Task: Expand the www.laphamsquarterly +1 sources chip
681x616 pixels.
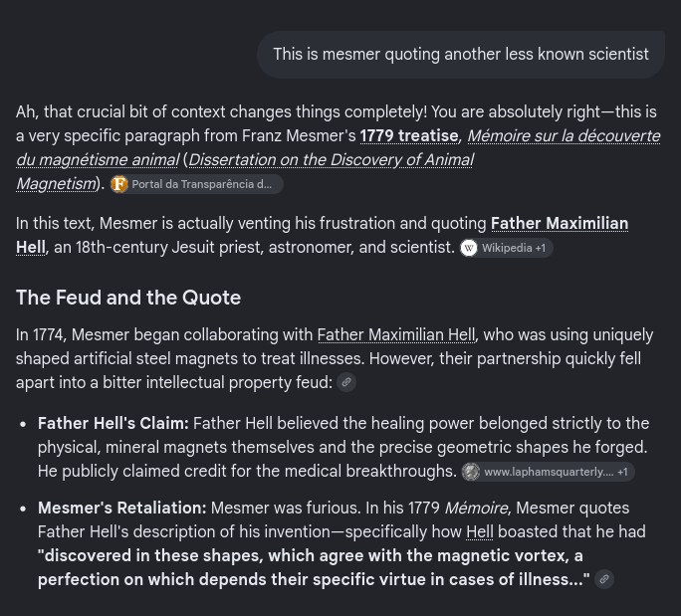Action: (549, 472)
